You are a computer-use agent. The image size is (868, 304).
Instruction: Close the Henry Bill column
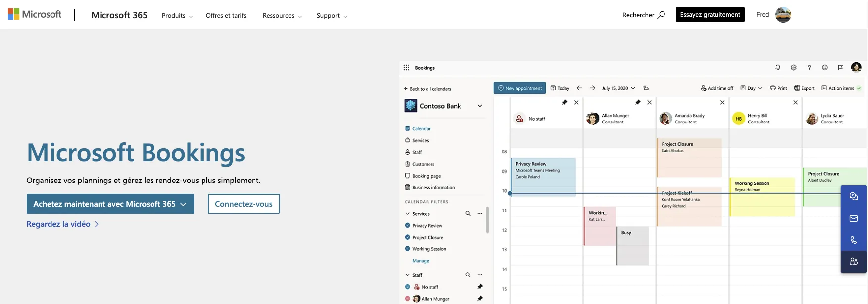point(795,102)
